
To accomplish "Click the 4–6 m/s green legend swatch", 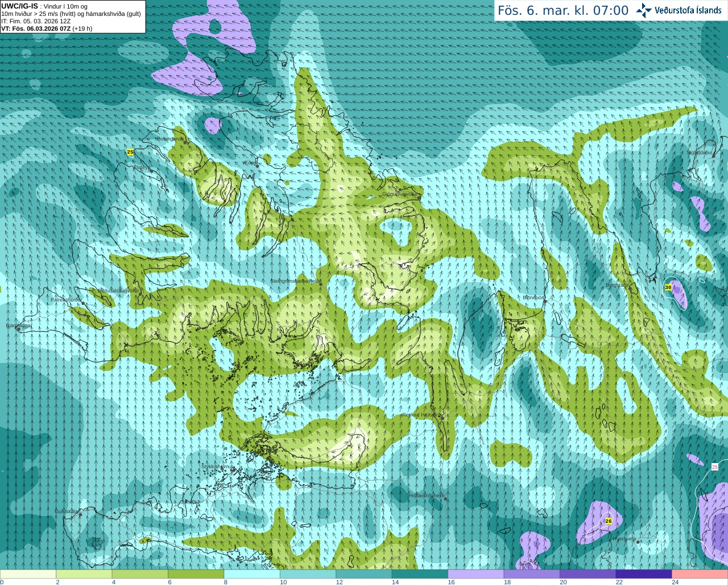I will [140, 574].
